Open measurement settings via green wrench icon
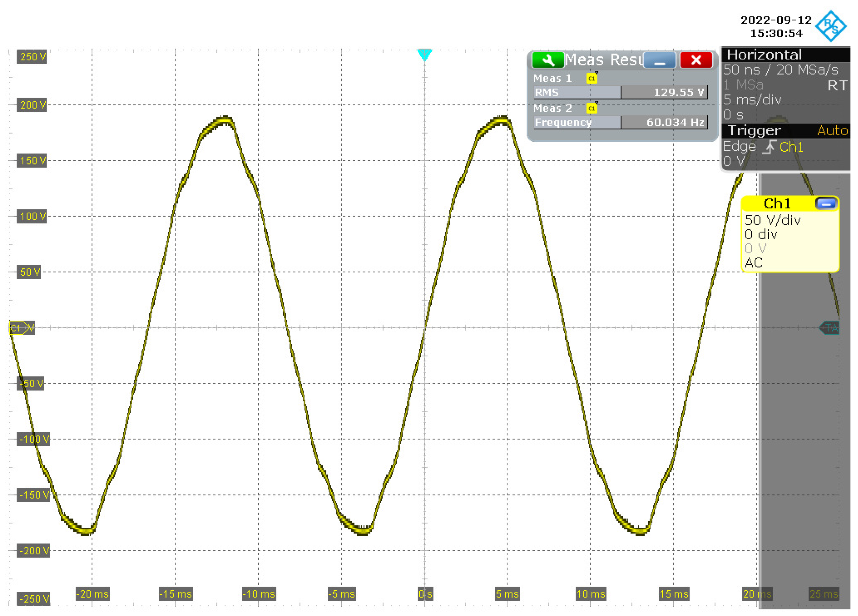 pyautogui.click(x=547, y=60)
